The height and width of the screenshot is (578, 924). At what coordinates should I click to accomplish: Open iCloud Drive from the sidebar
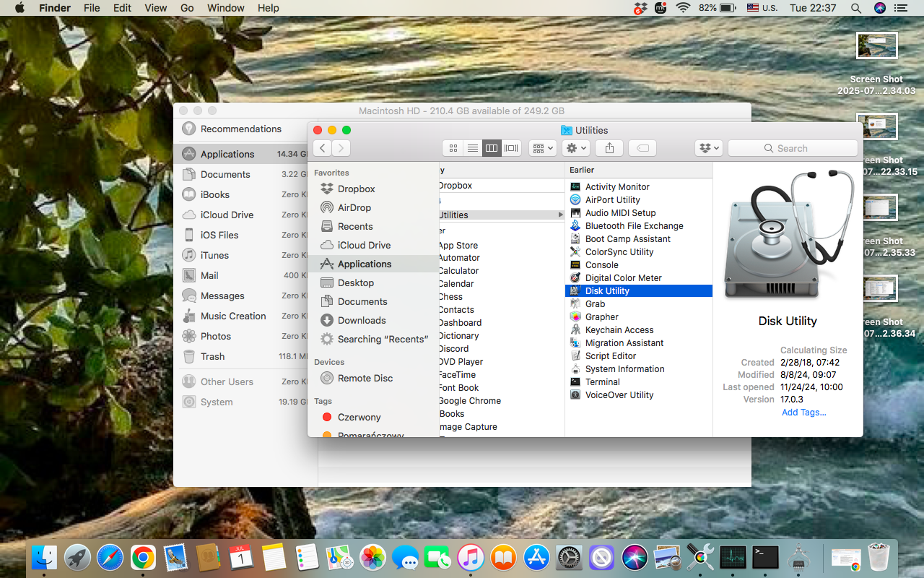pyautogui.click(x=363, y=245)
